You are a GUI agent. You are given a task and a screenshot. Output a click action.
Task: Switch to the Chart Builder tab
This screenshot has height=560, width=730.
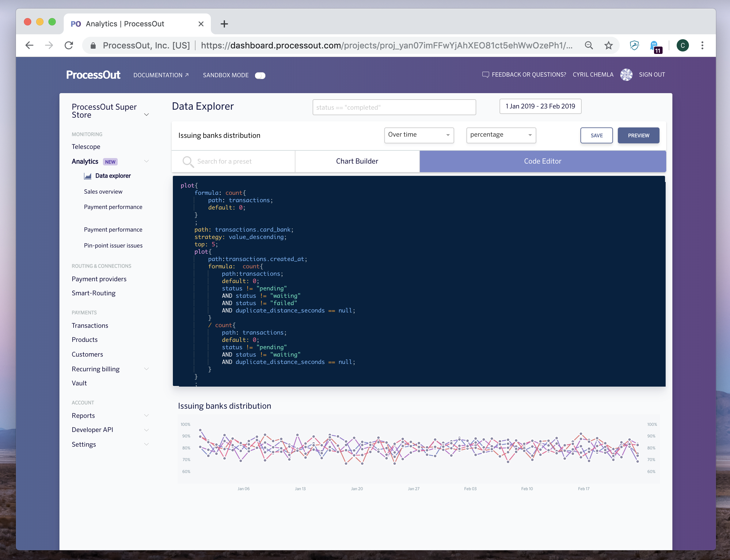pyautogui.click(x=357, y=161)
